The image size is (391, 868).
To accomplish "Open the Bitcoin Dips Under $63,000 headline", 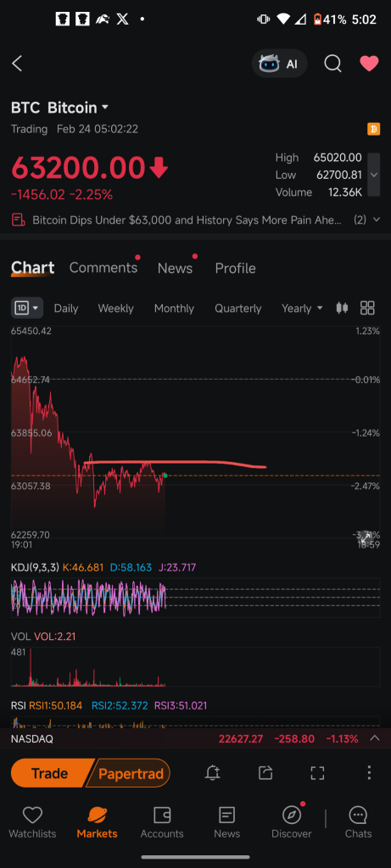I will pyautogui.click(x=187, y=220).
